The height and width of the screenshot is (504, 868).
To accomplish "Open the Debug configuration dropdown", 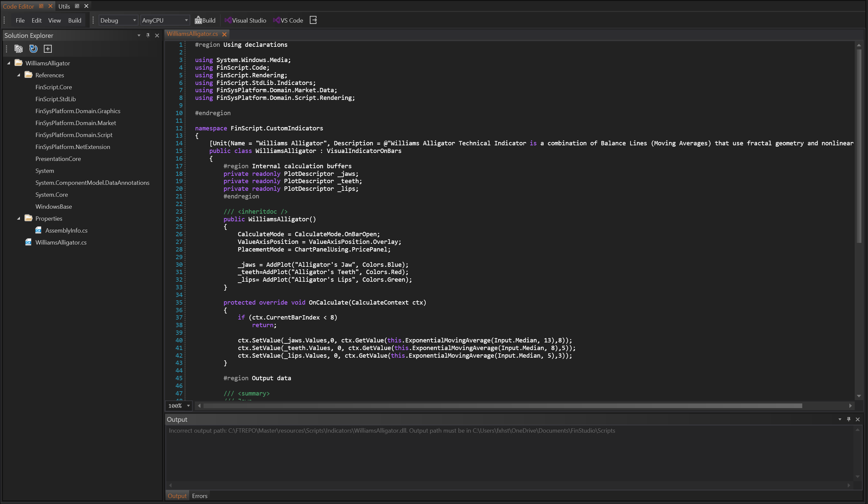I will click(x=118, y=20).
